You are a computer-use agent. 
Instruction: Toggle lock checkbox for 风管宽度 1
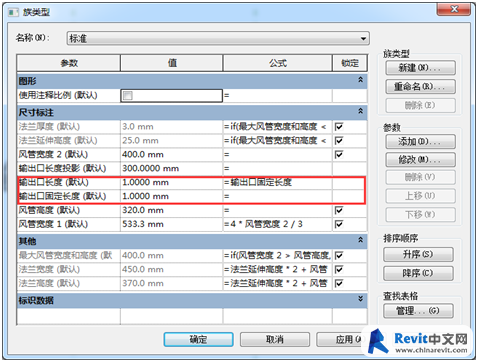(x=339, y=224)
